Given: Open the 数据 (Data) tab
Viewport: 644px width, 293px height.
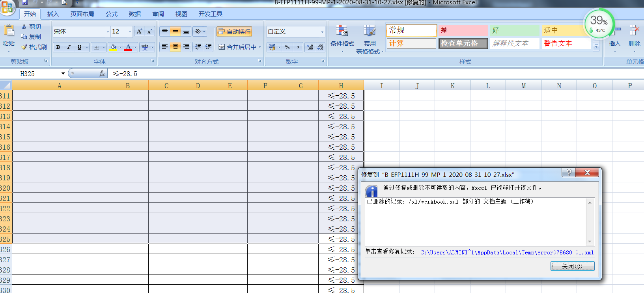Looking at the screenshot, I should click(135, 14).
